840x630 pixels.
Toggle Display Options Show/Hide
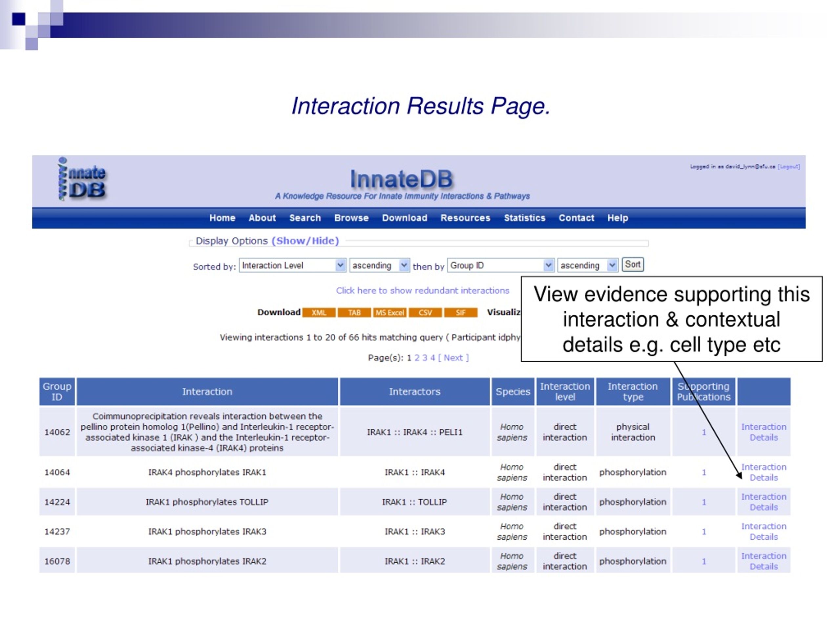click(305, 241)
